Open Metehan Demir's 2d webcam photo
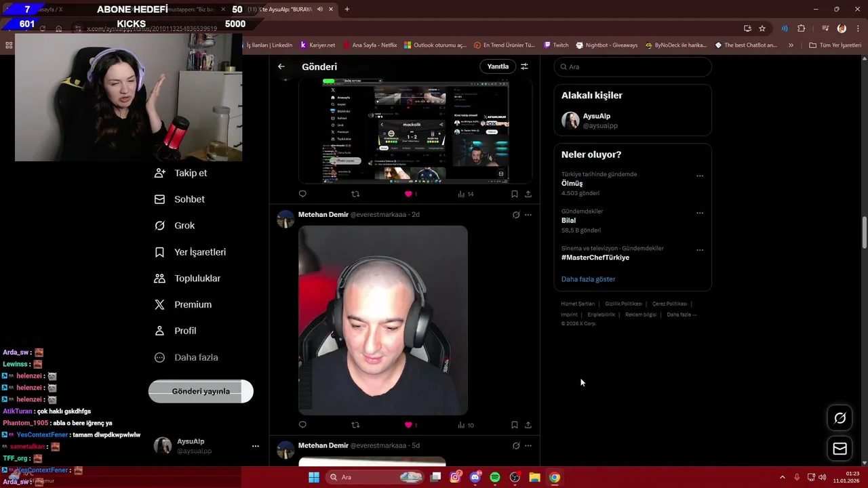868x488 pixels. (x=383, y=320)
